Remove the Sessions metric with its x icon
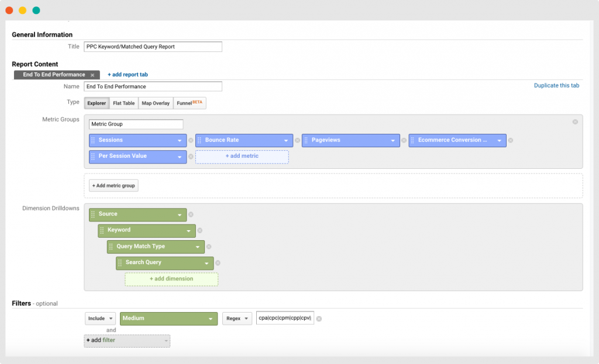The width and height of the screenshot is (599, 364). coord(191,140)
